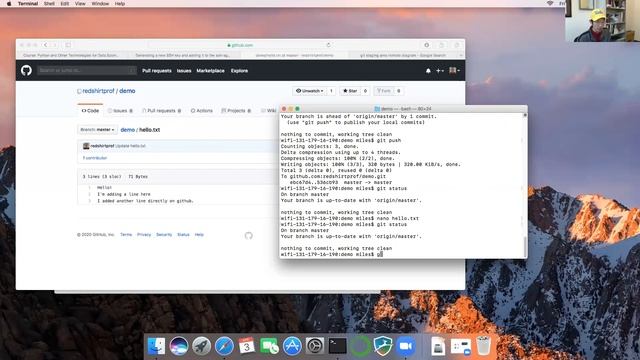Open FaceTime from the dock
Viewport: 640px width, 360px height.
269,346
